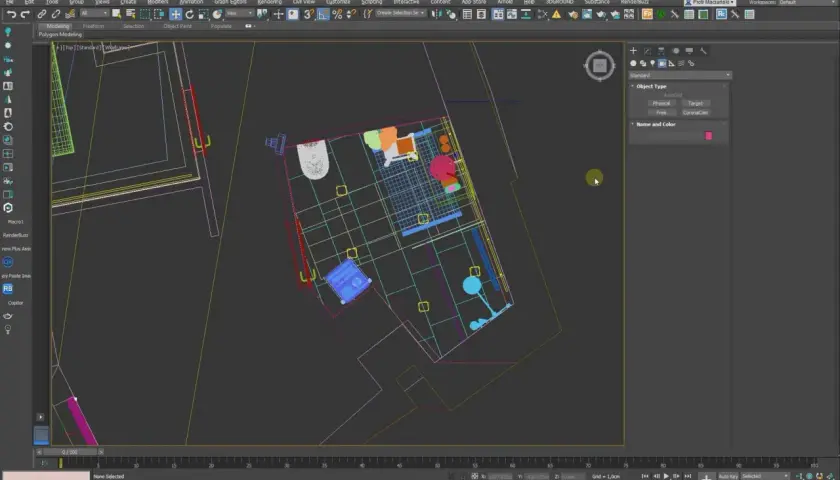840x480 pixels.
Task: Open the reference coordinate system View dropdown
Action: (x=239, y=13)
